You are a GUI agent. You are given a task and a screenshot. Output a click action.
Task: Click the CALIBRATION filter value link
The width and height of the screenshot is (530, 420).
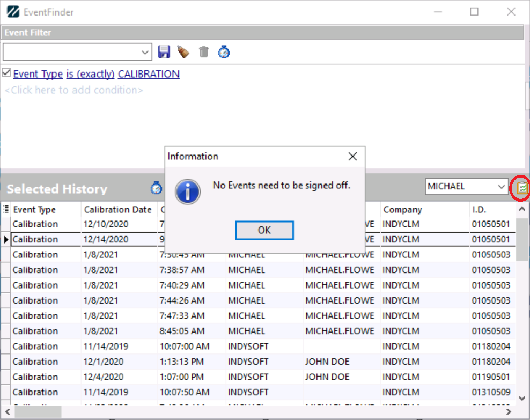[x=149, y=74]
